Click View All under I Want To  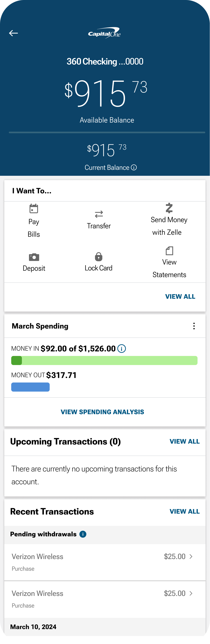pos(180,296)
